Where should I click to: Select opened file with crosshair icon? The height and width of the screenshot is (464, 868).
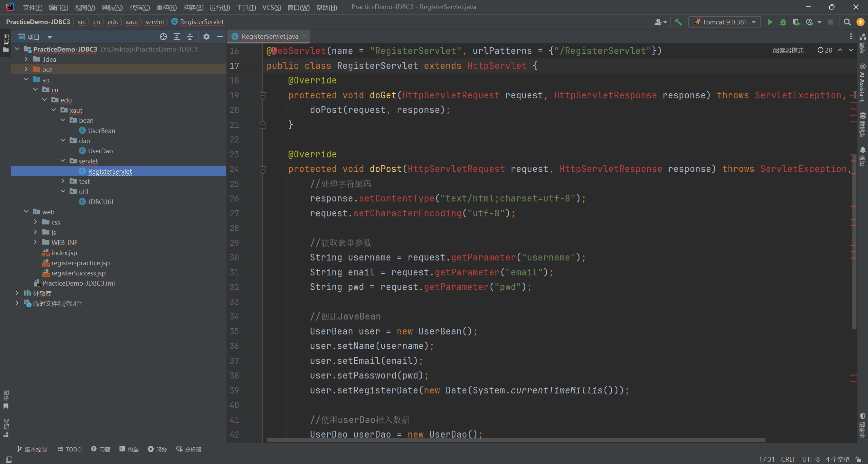(163, 37)
